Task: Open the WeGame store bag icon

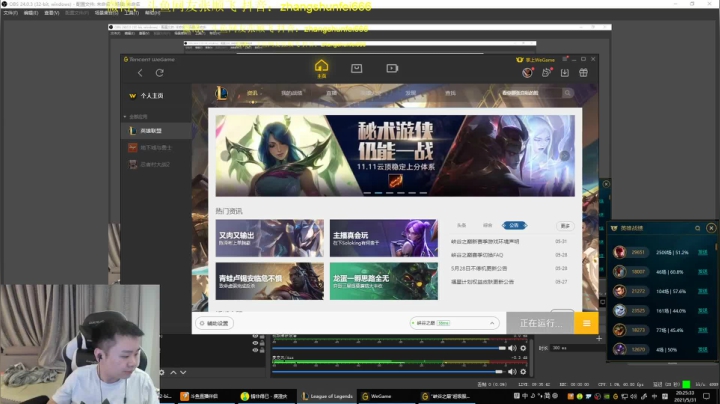Action: (356, 68)
